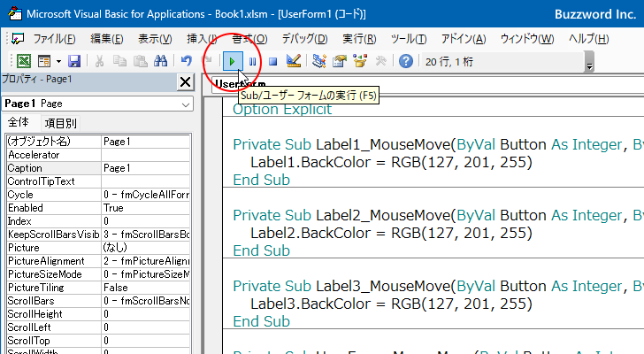Screen dimensions: 644x354
Task: Click the Insert UserForm toolbar icon
Action: tap(44, 61)
